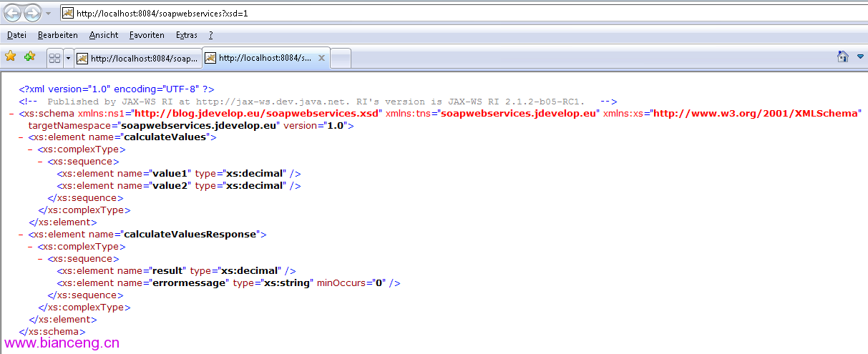
Task: Open the Home button dropdown arrow
Action: tap(860, 56)
